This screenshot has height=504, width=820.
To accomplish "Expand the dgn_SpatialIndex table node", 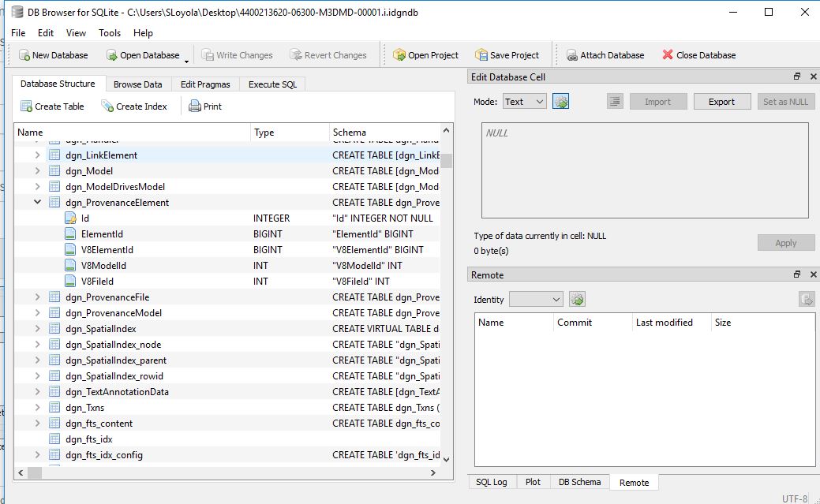I will click(x=37, y=328).
